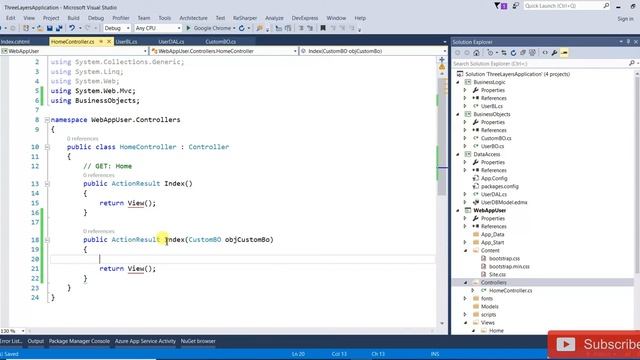
Task: Click Solution Explorer View Code icon
Action: coord(545,53)
